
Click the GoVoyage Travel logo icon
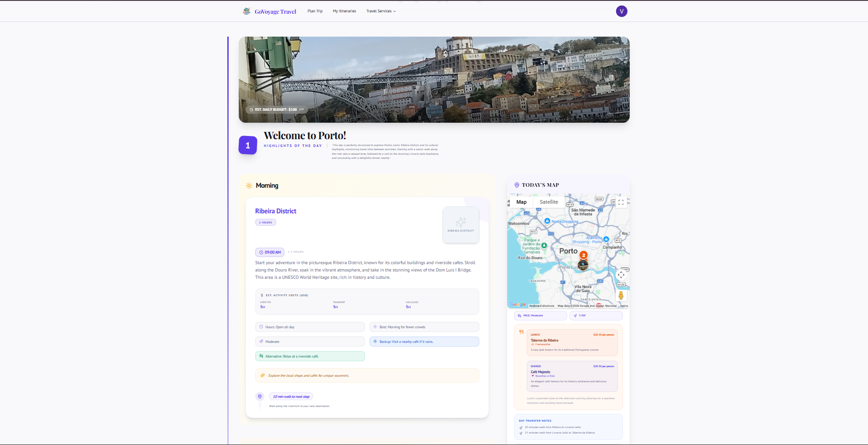tap(246, 11)
